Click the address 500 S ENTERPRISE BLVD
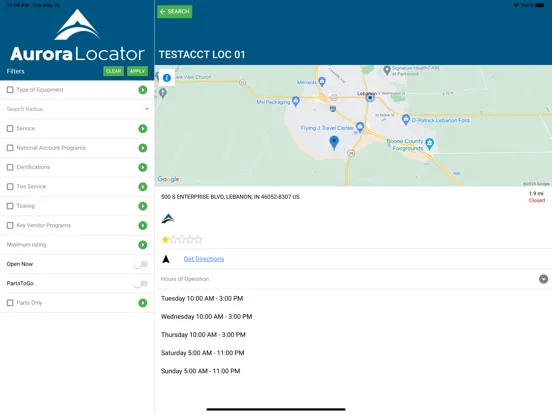This screenshot has height=414, width=552. [230, 197]
